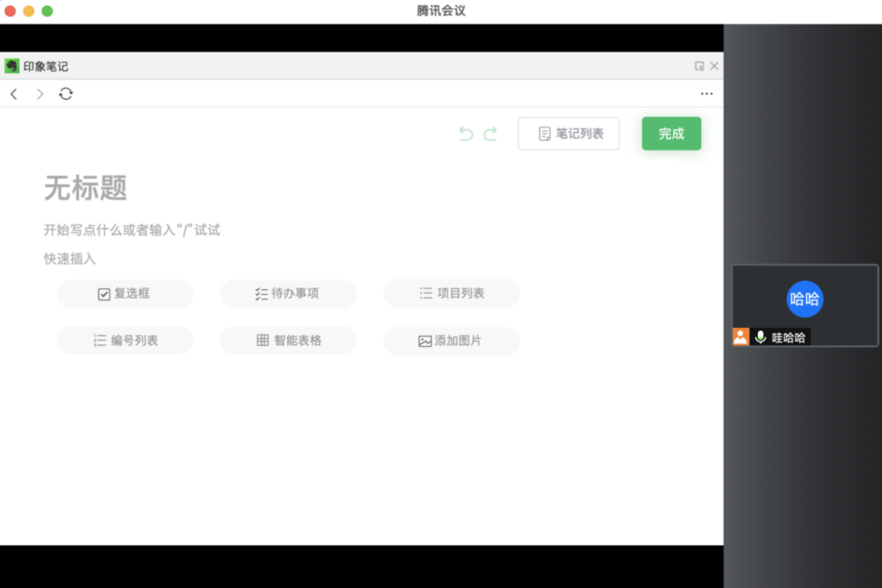Click the 无标题 title field
Viewport: 882px width, 588px height.
[x=85, y=188]
